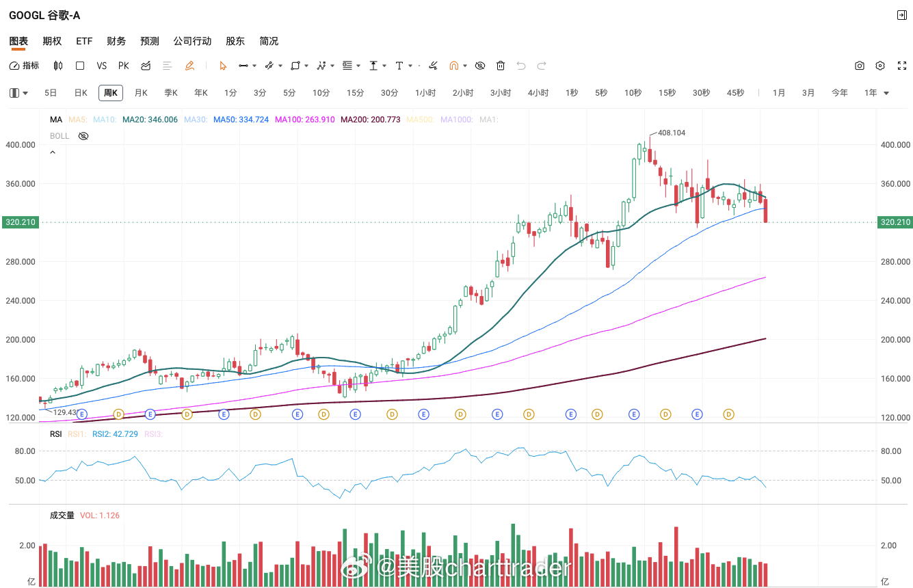Switch to the 简况 tab
The height and width of the screenshot is (588, 913).
tap(269, 41)
